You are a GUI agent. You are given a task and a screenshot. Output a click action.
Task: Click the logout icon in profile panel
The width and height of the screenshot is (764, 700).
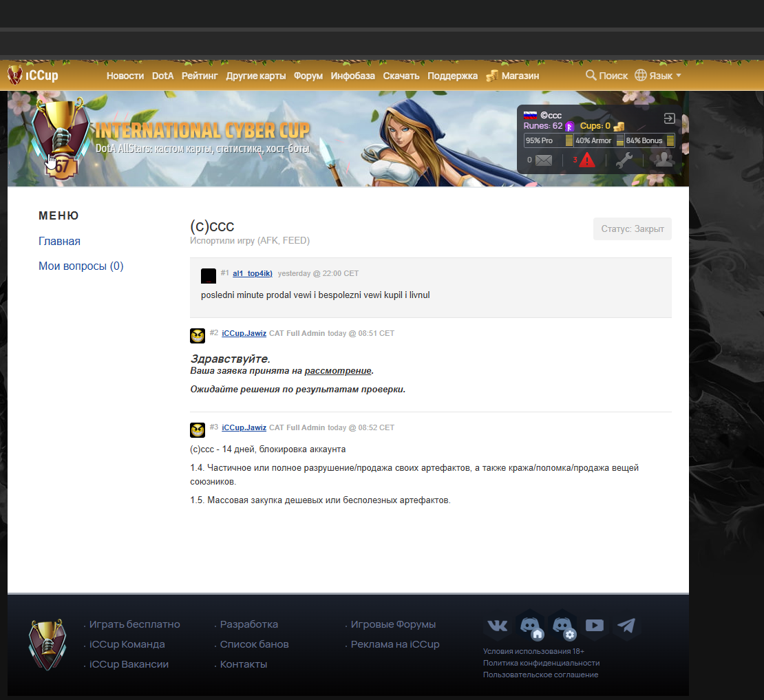pyautogui.click(x=670, y=118)
